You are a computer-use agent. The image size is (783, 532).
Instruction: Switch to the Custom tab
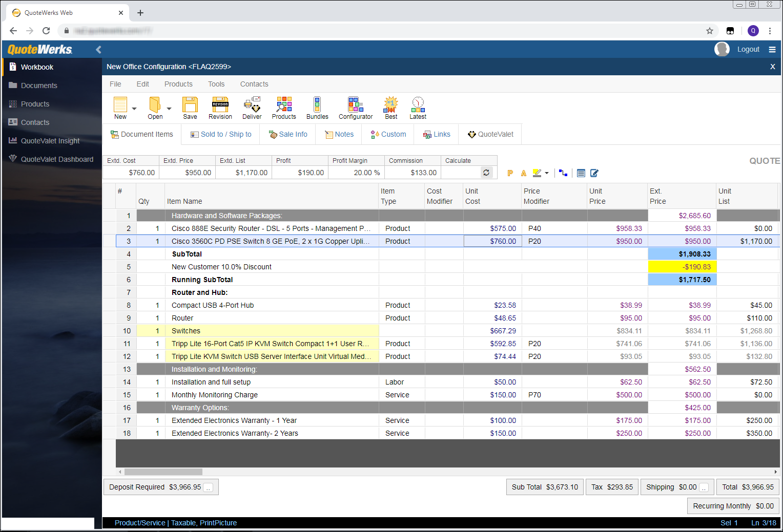[x=388, y=134]
